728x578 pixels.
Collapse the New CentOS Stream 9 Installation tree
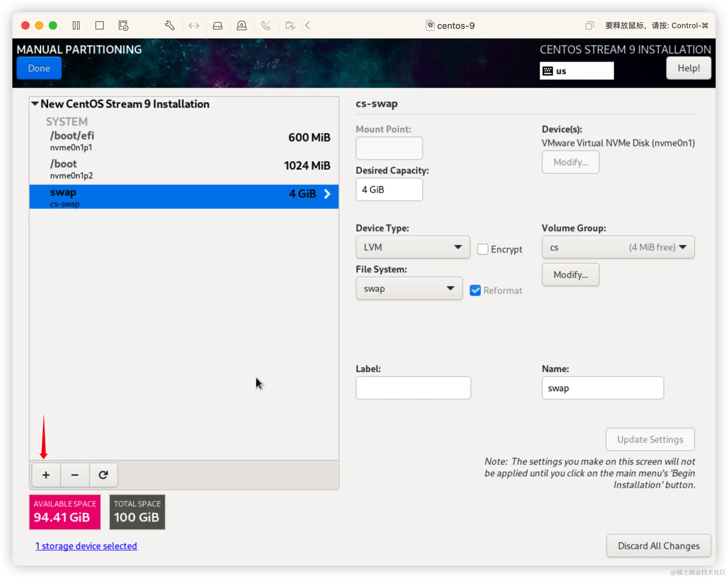point(35,104)
